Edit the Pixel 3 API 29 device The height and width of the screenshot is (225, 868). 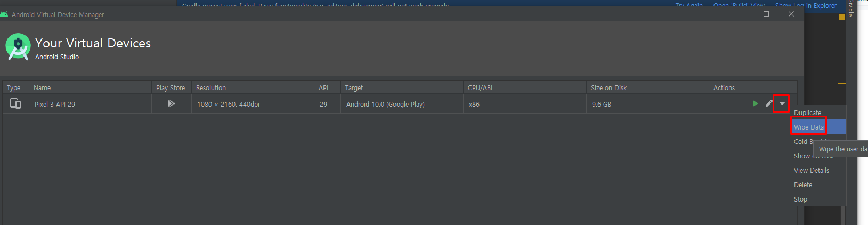pyautogui.click(x=769, y=103)
